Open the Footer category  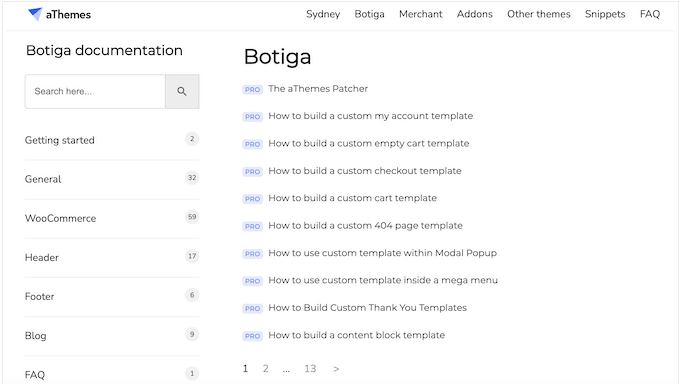[39, 296]
